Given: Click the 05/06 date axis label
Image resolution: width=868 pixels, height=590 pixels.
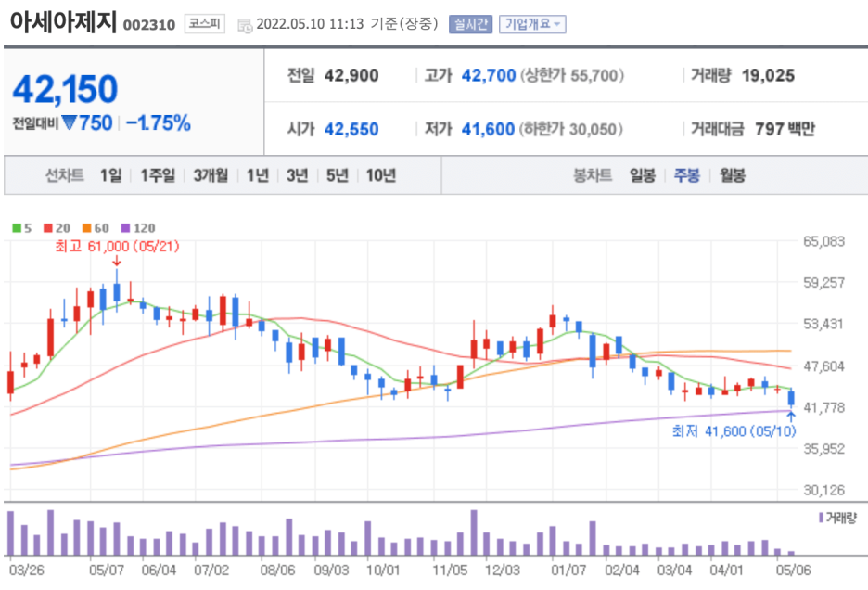Looking at the screenshot, I should (x=793, y=571).
